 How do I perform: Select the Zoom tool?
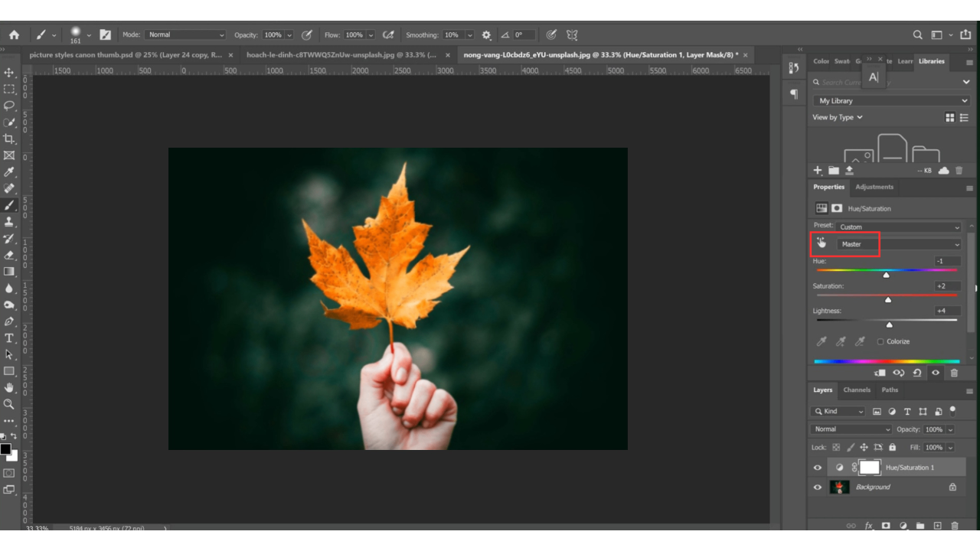click(9, 404)
